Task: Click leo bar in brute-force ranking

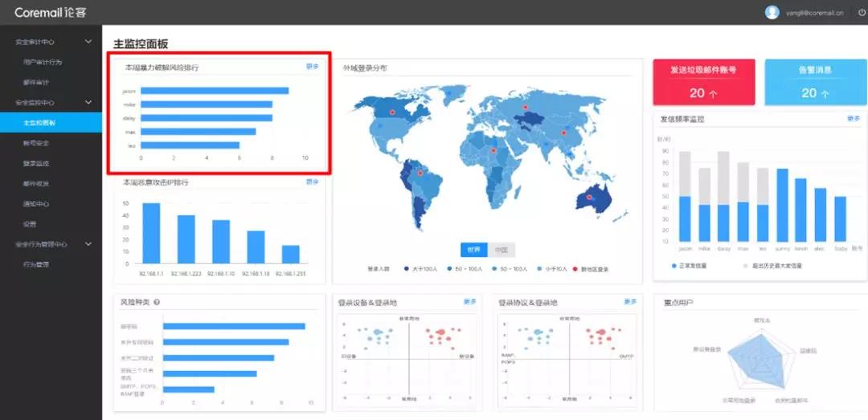Action: pyautogui.click(x=190, y=145)
